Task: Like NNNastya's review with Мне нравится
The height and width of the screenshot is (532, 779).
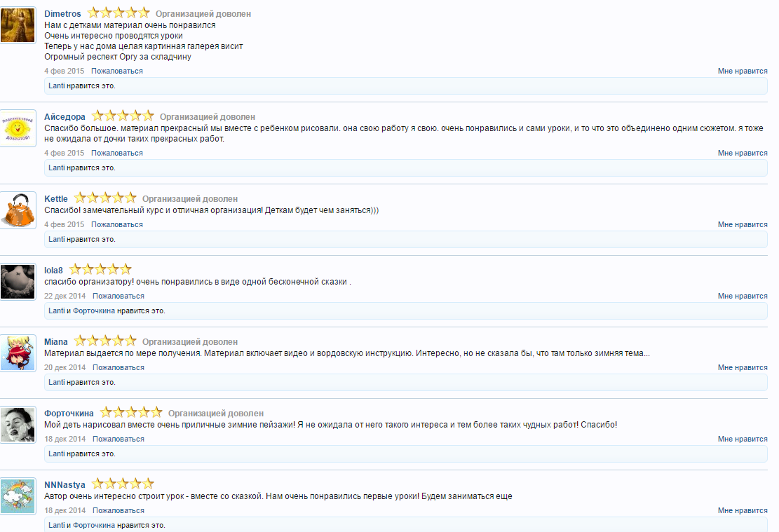Action: [743, 511]
